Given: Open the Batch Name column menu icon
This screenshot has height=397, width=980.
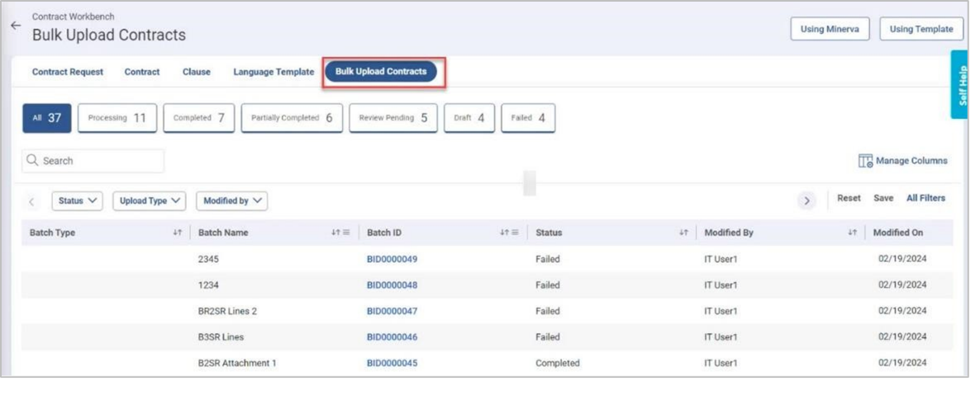Looking at the screenshot, I should [x=347, y=233].
